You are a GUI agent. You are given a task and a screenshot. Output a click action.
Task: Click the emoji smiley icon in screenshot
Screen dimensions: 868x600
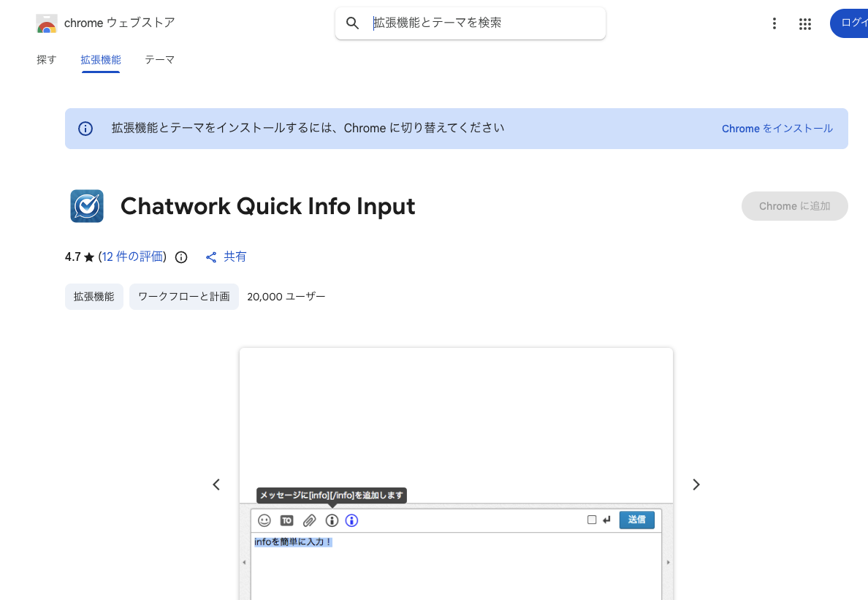264,520
